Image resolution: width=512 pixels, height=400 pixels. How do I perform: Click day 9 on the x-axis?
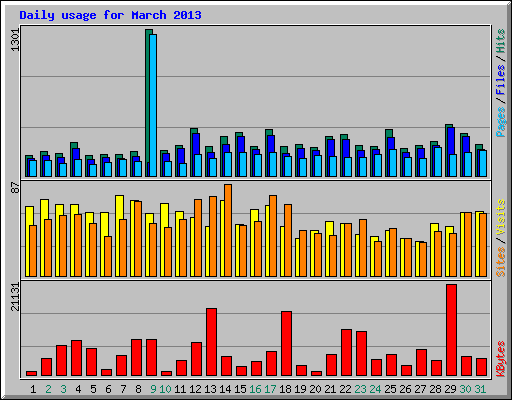[153, 389]
